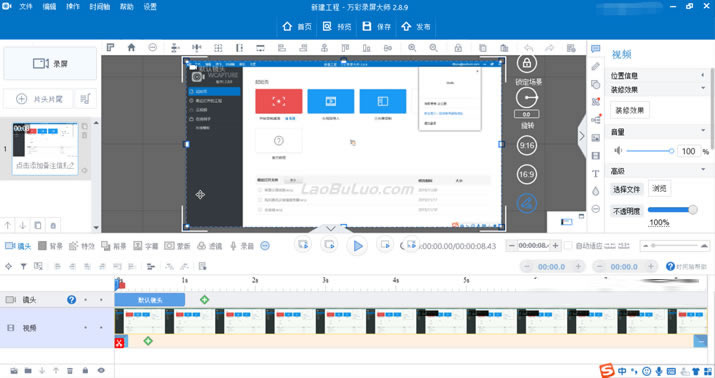Viewport: 715px width, 378px height.
Task: Click the 录屏 record screen button
Action: [x=50, y=63]
